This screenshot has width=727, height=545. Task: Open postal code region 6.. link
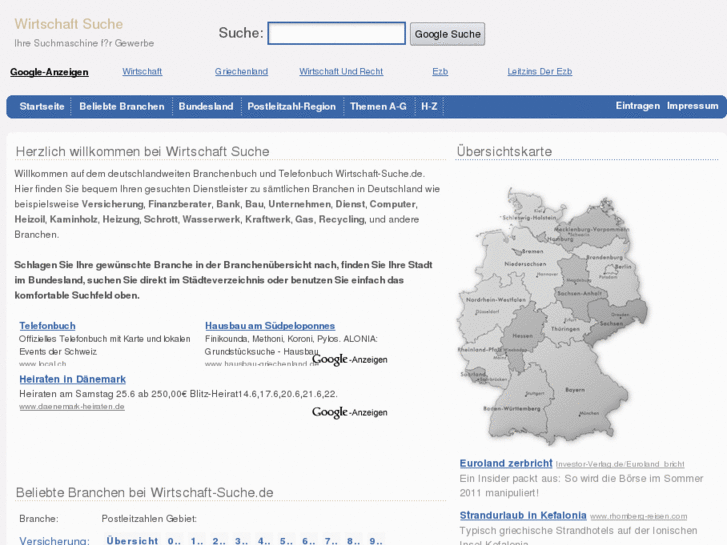coord(309,540)
